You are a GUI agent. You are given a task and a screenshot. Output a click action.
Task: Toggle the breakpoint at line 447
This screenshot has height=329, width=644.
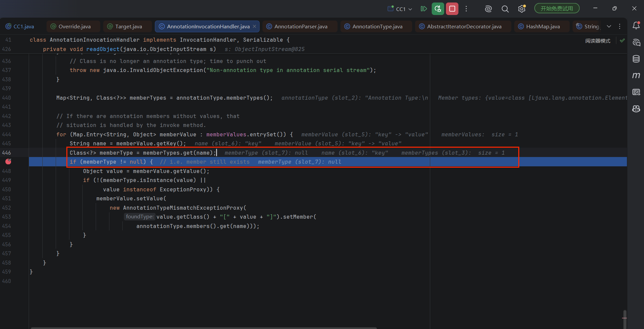tap(8, 162)
